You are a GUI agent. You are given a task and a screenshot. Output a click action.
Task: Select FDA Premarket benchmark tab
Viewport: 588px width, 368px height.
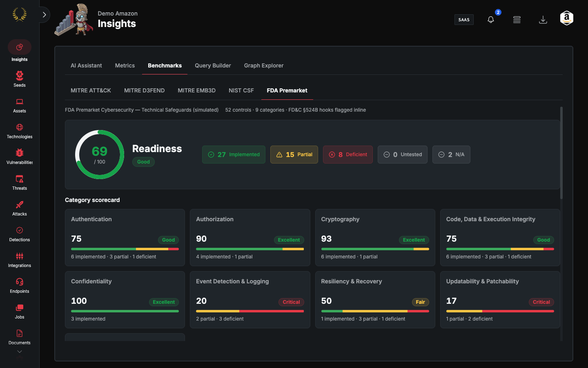point(287,90)
